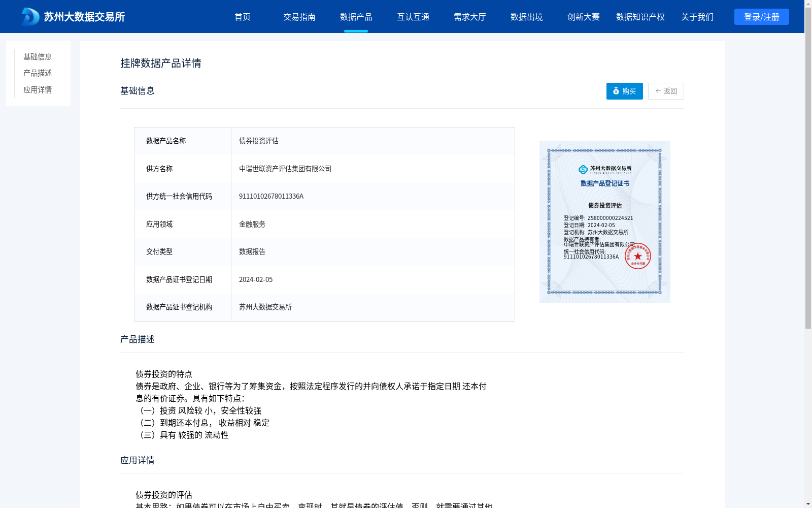This screenshot has height=508, width=812.
Task: Click the 苏州大数据交易所 logo icon
Action: click(x=30, y=17)
